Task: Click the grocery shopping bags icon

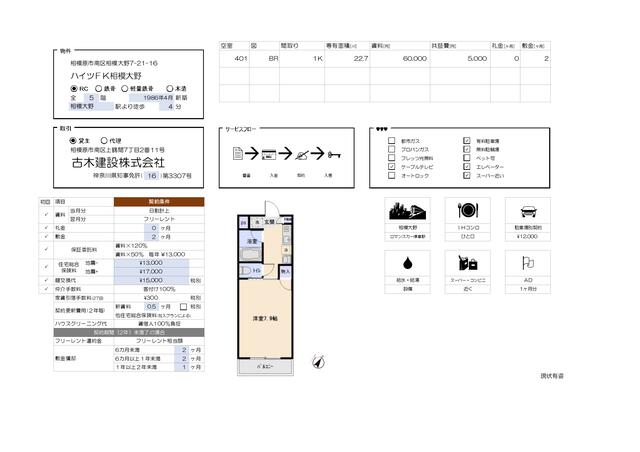Action: (468, 263)
